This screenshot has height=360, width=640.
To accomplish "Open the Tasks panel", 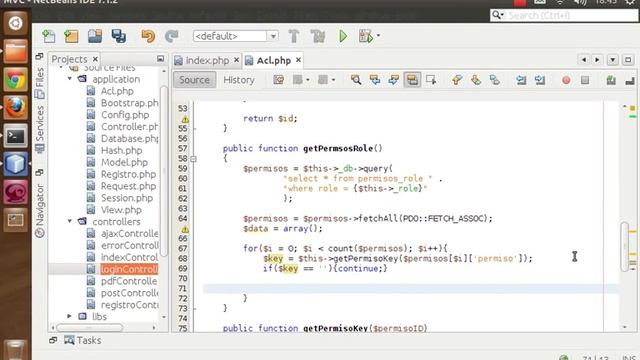I will click(x=83, y=340).
